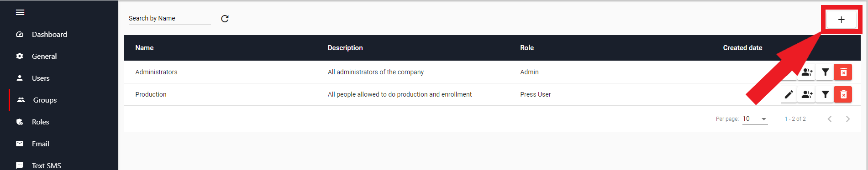Screen dimensions: 868x170
Task: Open filter for Production group
Action: (x=825, y=94)
